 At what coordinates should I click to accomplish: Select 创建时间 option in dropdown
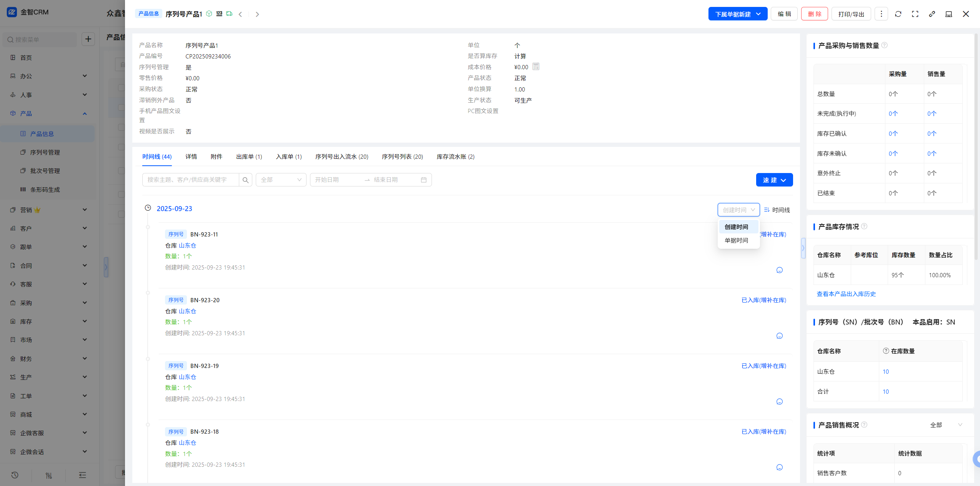tap(736, 227)
